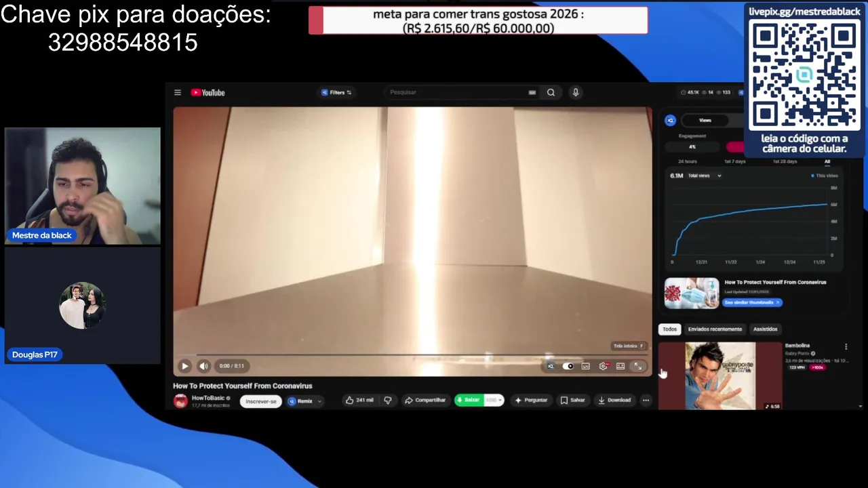Go to YouTube home via logo
Image resolution: width=868 pixels, height=488 pixels.
(x=208, y=93)
